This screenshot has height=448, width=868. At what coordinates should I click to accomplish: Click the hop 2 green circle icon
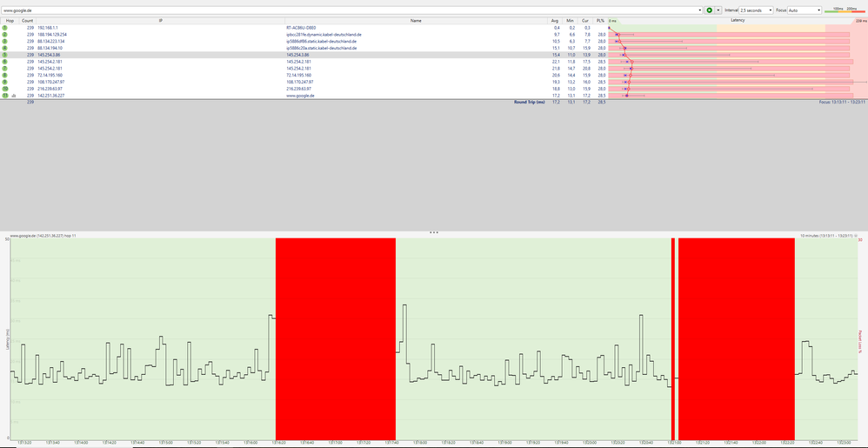pos(4,34)
